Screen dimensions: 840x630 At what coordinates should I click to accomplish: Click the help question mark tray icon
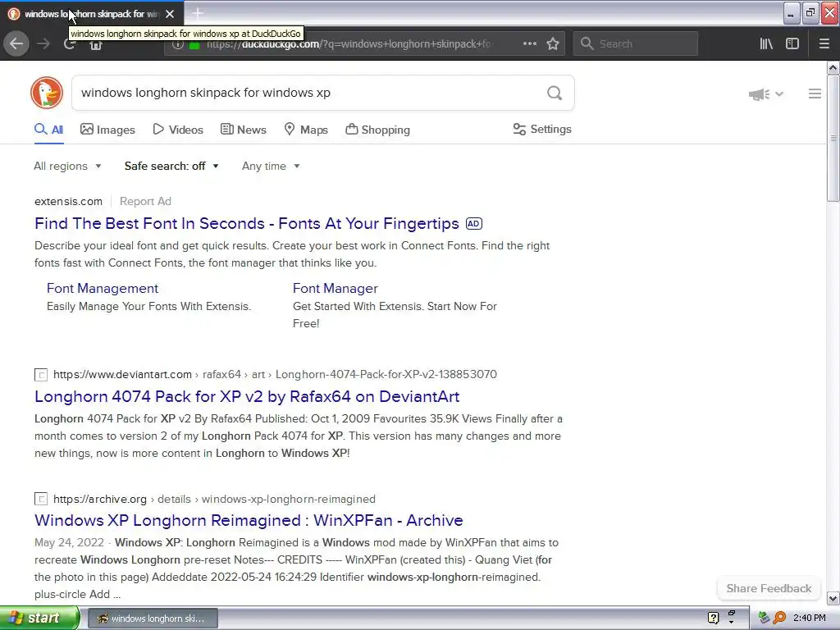click(713, 618)
